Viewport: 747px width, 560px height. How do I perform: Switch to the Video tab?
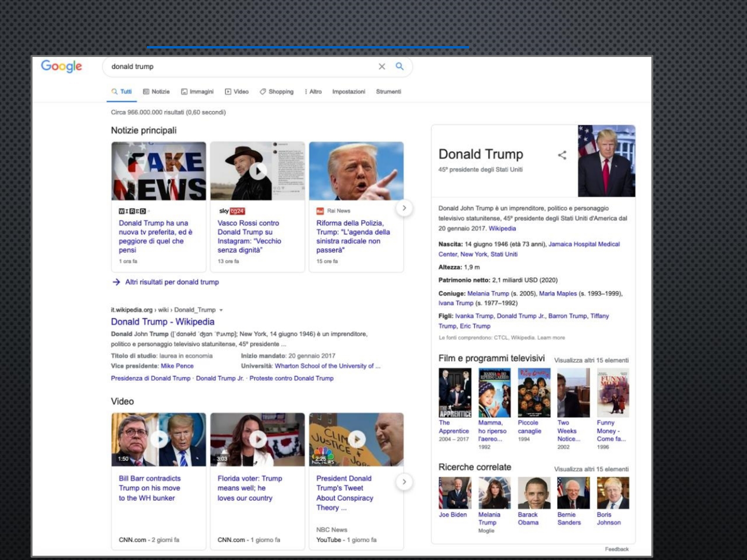(237, 92)
